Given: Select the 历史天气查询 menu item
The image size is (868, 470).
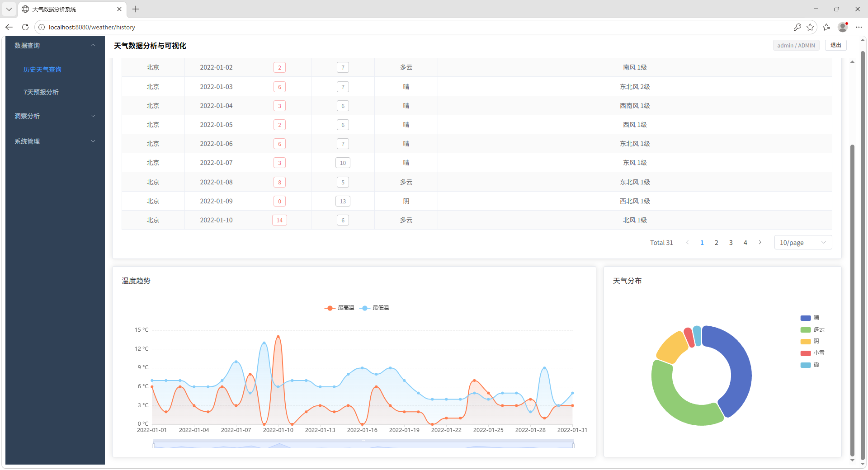Looking at the screenshot, I should click(42, 70).
